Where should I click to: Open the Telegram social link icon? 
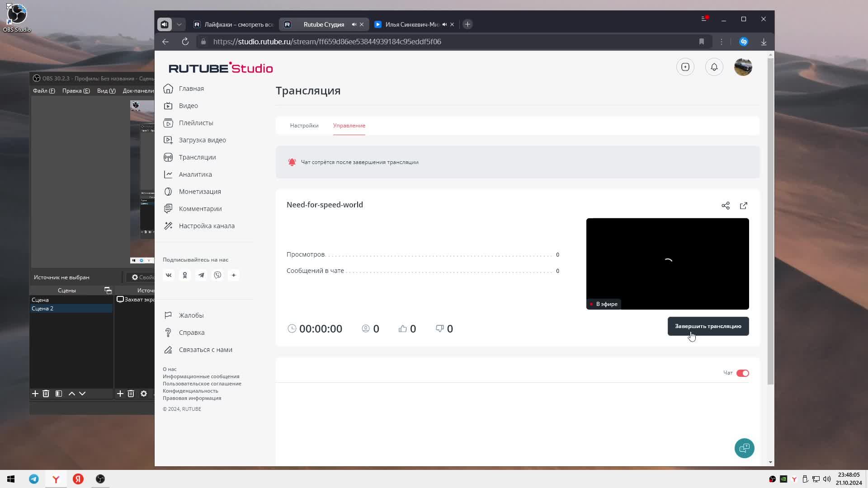201,275
